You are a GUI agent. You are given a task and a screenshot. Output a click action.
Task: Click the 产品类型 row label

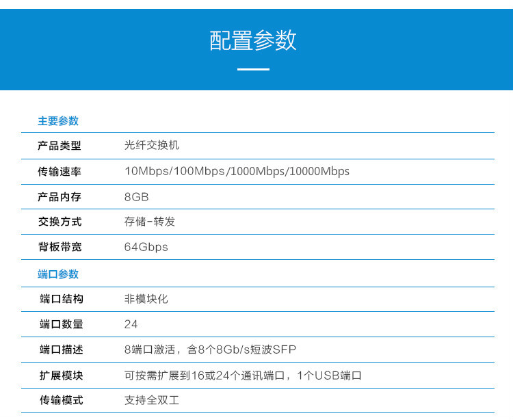point(60,146)
